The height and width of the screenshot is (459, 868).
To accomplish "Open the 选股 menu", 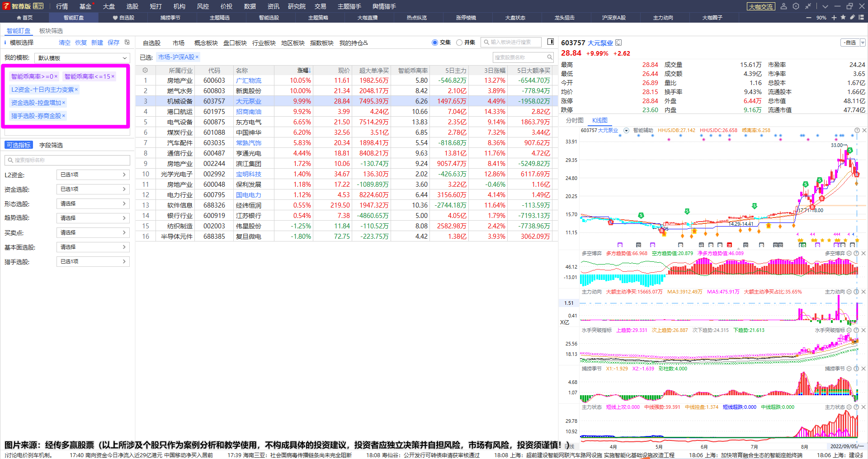I will (132, 6).
